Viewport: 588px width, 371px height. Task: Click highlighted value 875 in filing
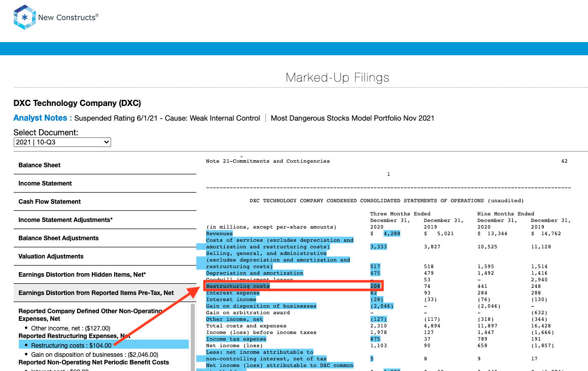point(375,339)
